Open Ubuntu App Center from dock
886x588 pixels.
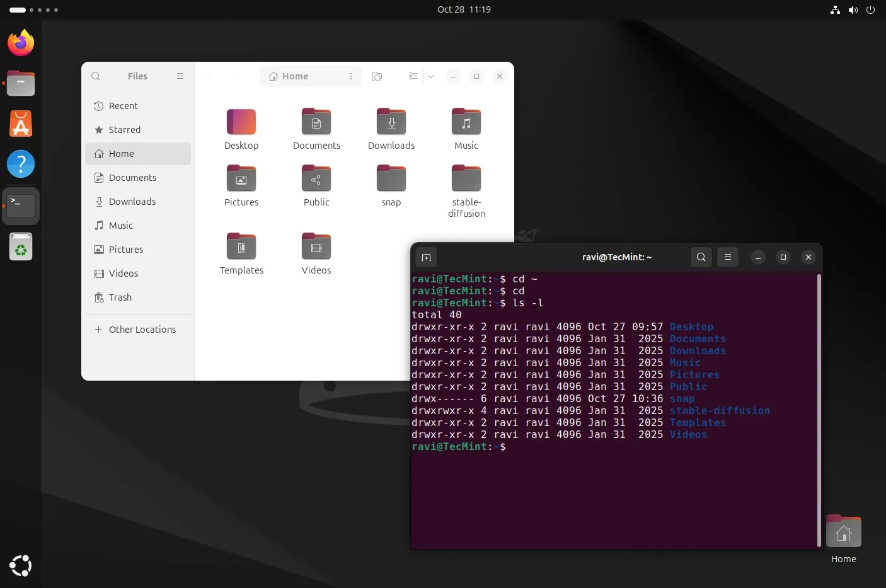coord(21,124)
